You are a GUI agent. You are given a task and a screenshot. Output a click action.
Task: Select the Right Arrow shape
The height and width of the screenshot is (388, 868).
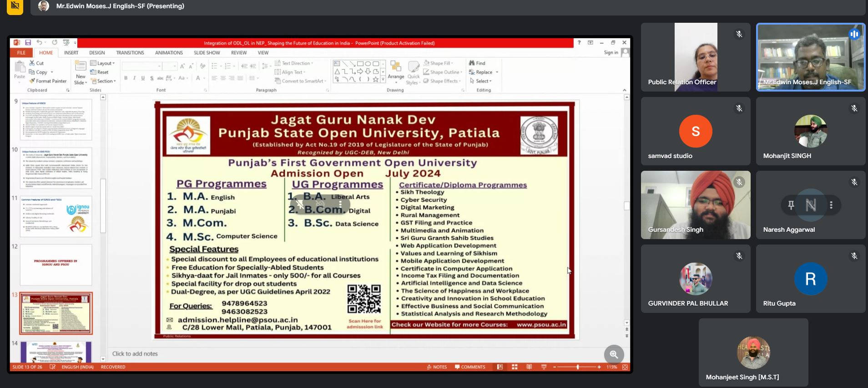pyautogui.click(x=360, y=71)
